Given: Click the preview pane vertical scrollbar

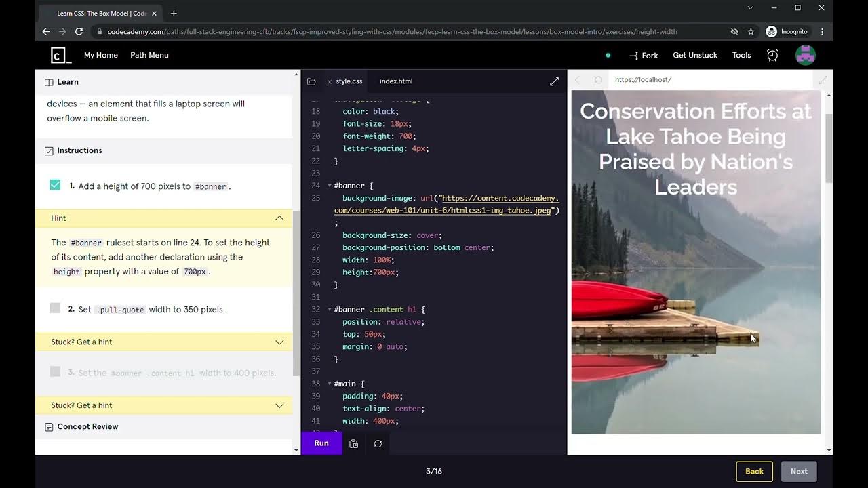Looking at the screenshot, I should [829, 148].
